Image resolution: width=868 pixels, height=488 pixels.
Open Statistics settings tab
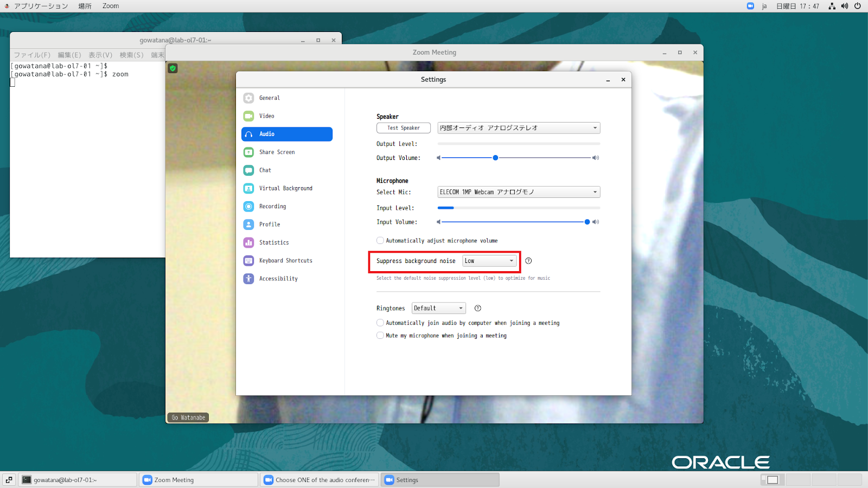pyautogui.click(x=287, y=242)
